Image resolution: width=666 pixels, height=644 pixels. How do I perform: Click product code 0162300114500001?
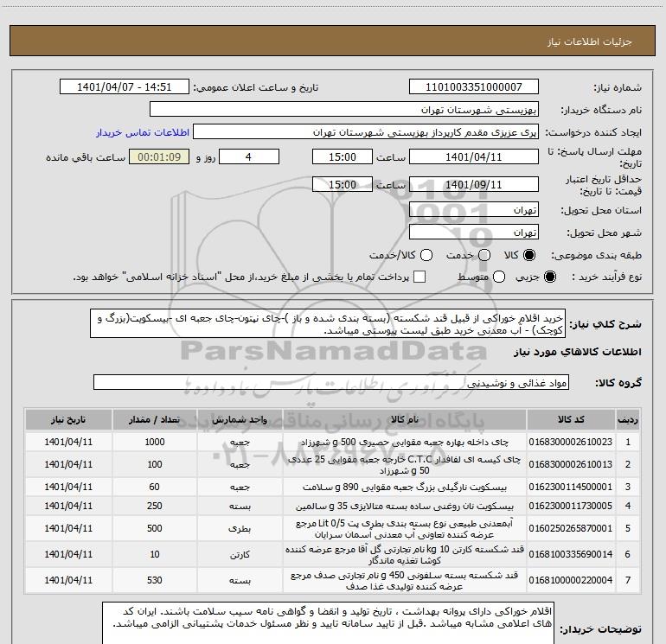pos(571,487)
